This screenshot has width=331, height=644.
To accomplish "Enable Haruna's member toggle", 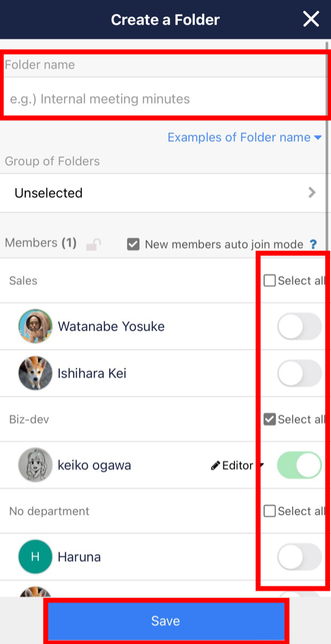I will click(299, 557).
